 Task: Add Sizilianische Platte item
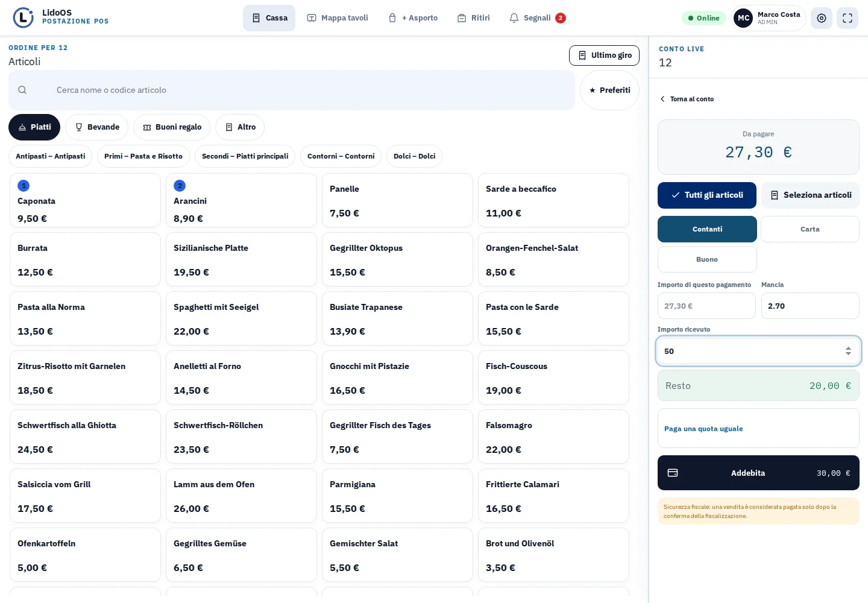pyautogui.click(x=241, y=259)
